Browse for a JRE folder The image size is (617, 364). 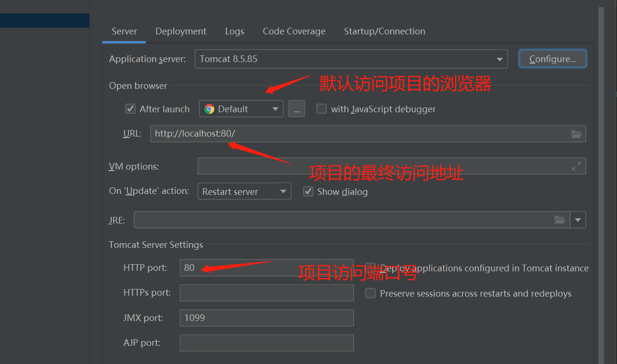click(x=560, y=220)
